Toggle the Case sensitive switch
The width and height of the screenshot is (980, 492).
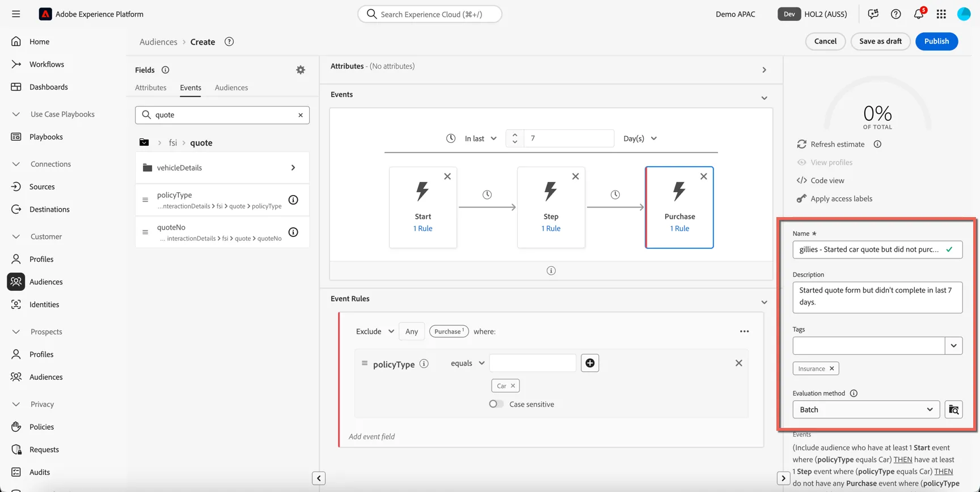[x=496, y=404]
